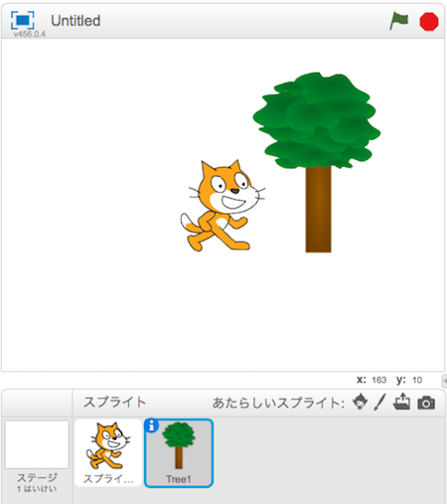Switch to full screen presentation mode
447x504 pixels.
[x=22, y=20]
